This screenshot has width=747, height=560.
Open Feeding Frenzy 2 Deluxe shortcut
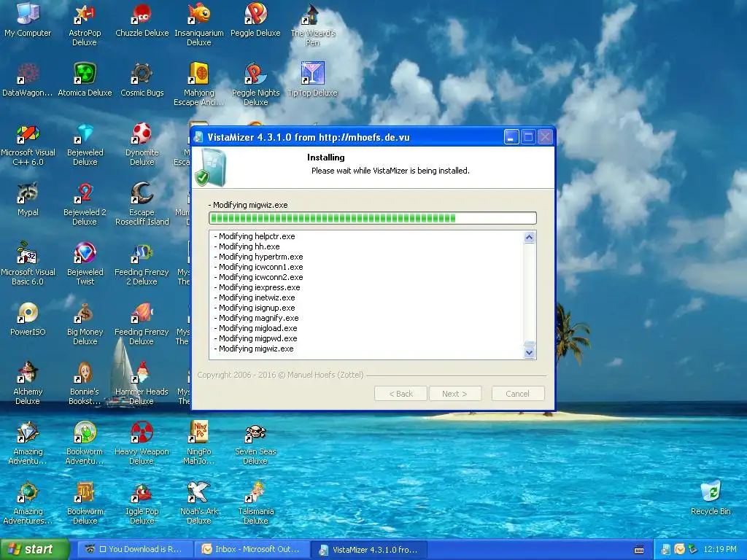point(142,262)
